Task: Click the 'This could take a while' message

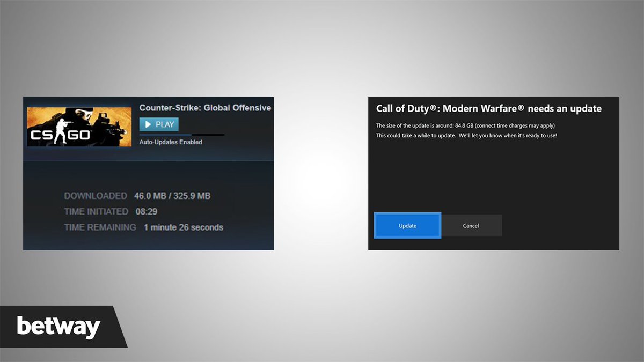Action: pyautogui.click(x=466, y=136)
